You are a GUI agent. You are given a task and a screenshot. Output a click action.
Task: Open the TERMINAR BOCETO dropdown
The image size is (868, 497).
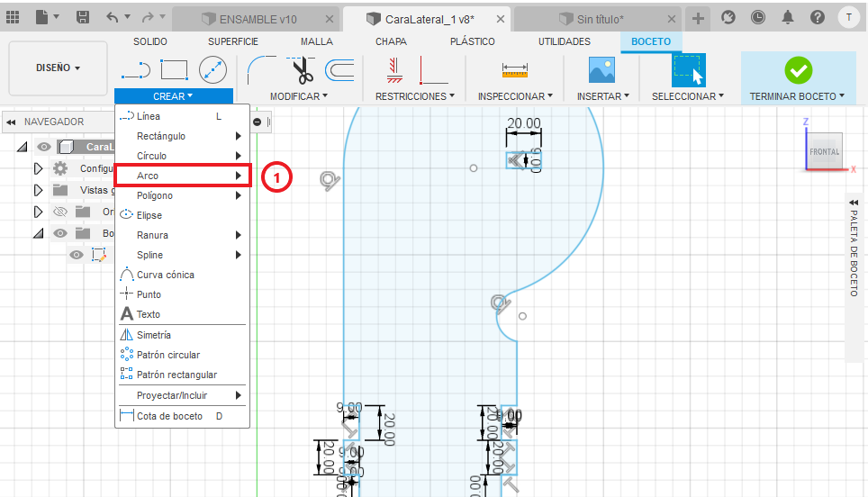pyautogui.click(x=797, y=96)
